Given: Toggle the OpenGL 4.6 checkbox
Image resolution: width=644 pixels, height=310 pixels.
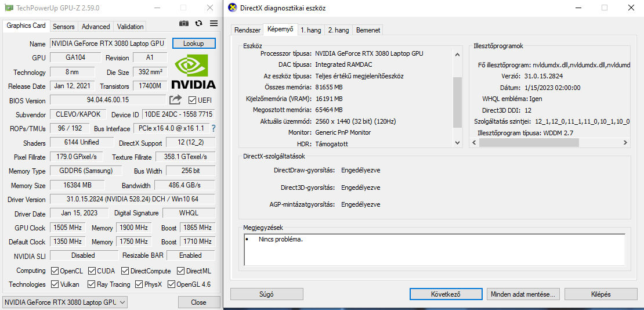Looking at the screenshot, I should point(171,284).
